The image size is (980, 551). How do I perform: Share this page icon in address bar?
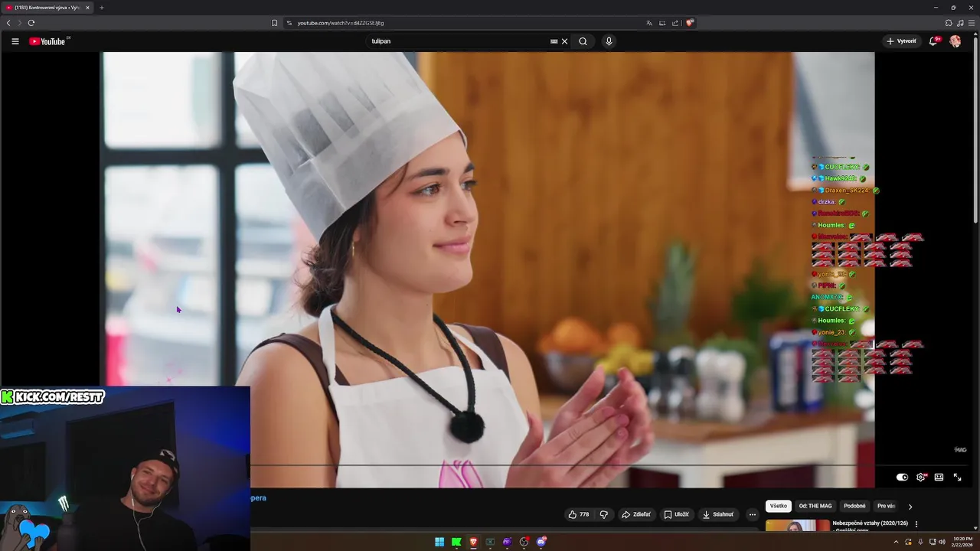[675, 23]
